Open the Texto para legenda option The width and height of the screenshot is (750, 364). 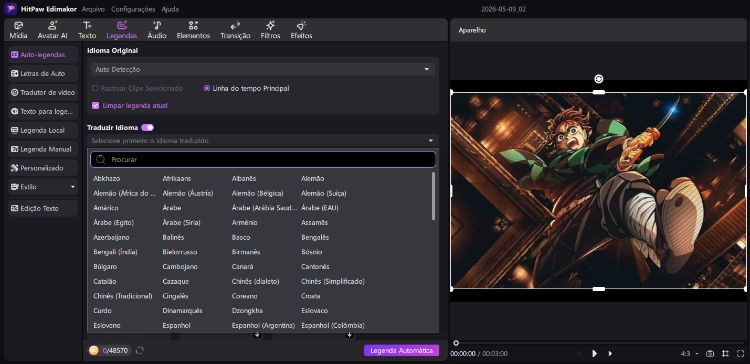pyautogui.click(x=43, y=111)
